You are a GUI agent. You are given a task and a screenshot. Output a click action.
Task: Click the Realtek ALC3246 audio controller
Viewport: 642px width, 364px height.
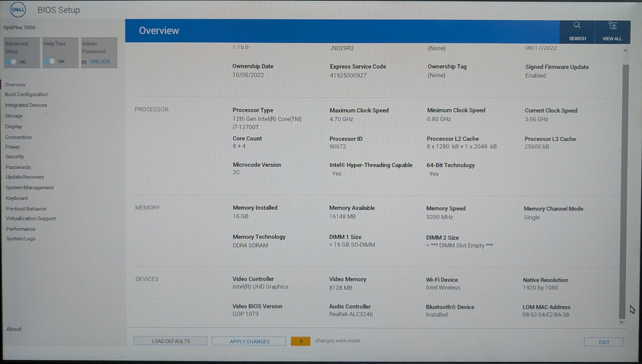pos(351,314)
